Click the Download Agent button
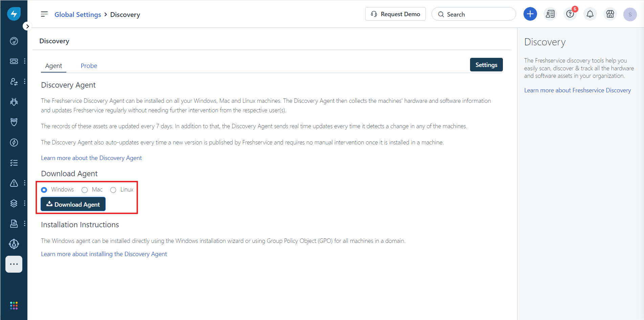644x320 pixels. point(73,204)
